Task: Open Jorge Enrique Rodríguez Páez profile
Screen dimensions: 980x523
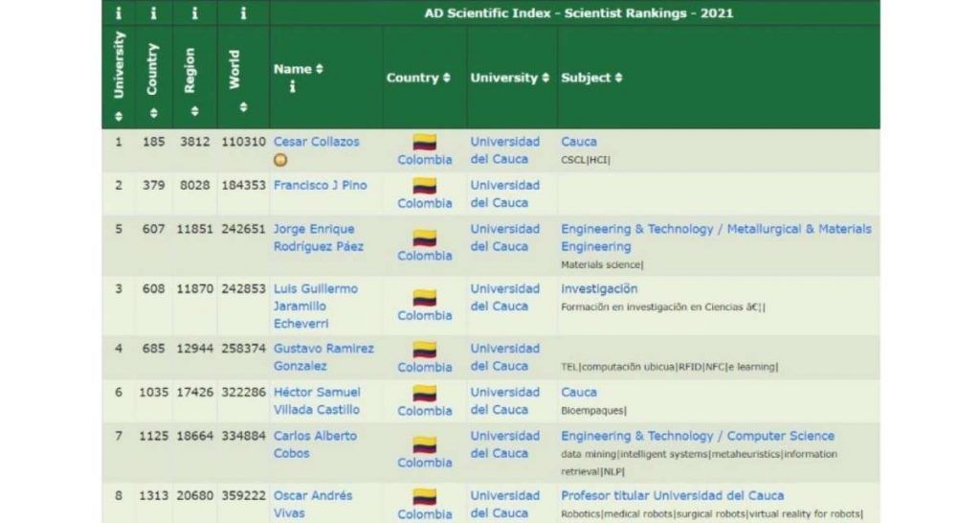Action: click(318, 238)
